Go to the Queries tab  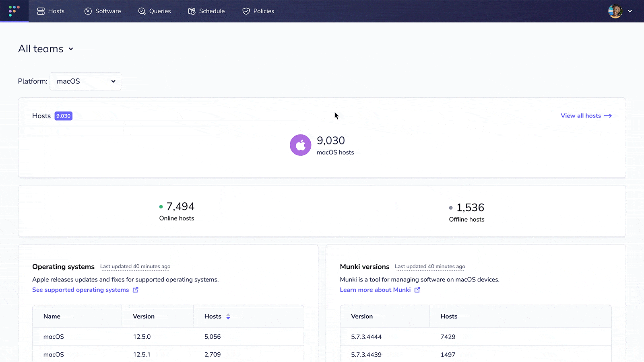click(155, 11)
